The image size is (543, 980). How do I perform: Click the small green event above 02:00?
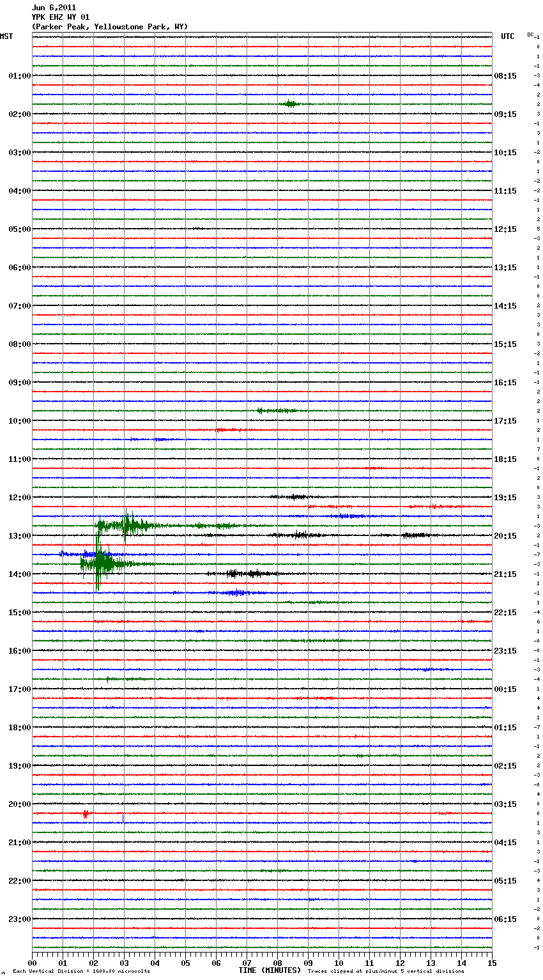point(291,103)
